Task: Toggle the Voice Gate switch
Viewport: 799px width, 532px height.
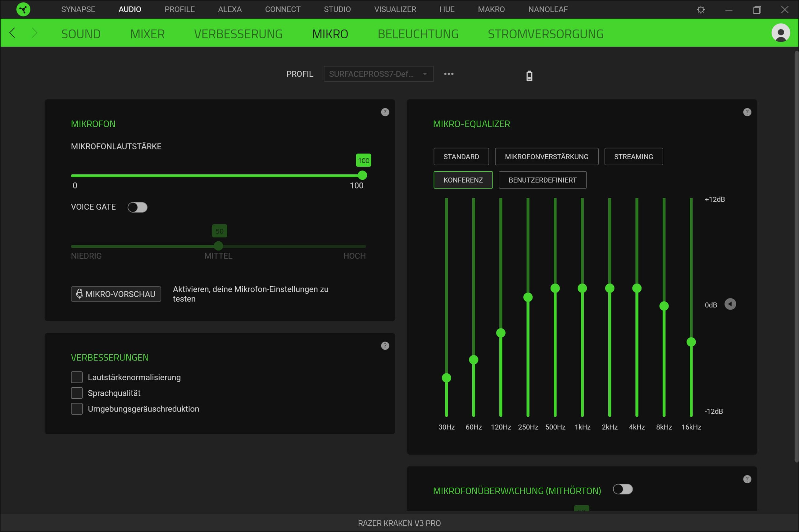Action: coord(137,207)
